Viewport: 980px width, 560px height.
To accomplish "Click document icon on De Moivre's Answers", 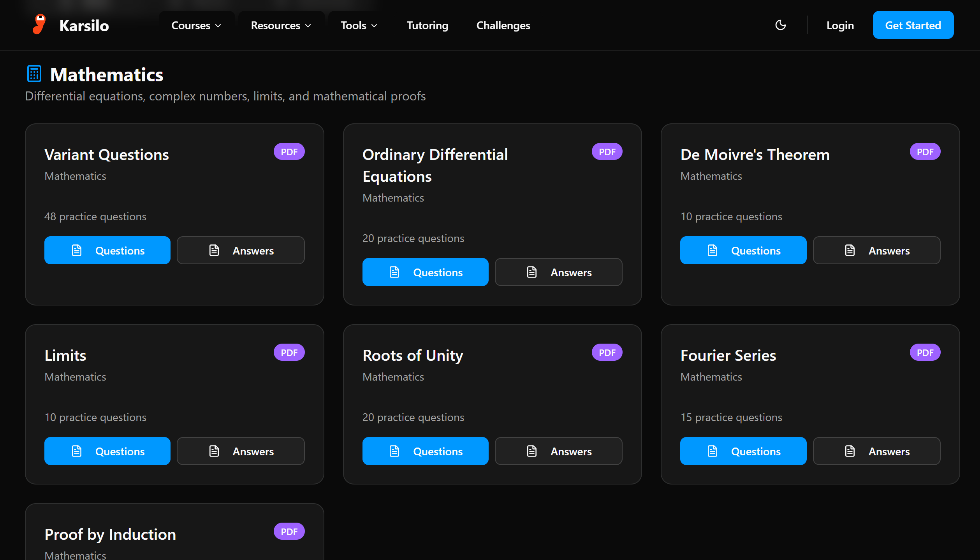I will pos(850,250).
